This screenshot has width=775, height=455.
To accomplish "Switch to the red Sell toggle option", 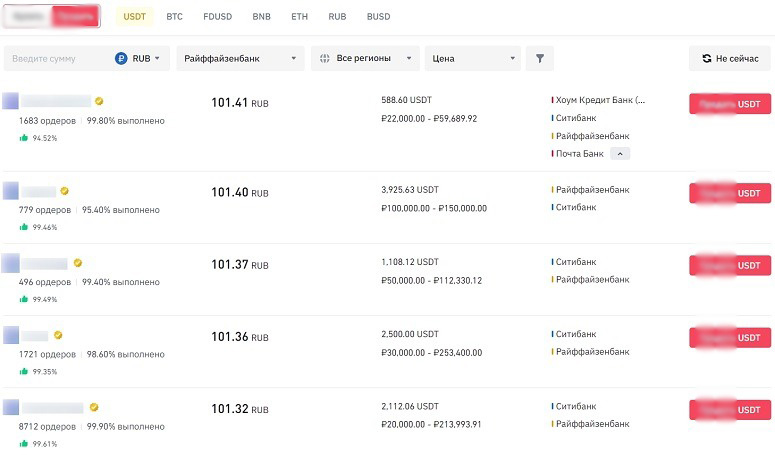I will pos(75,17).
